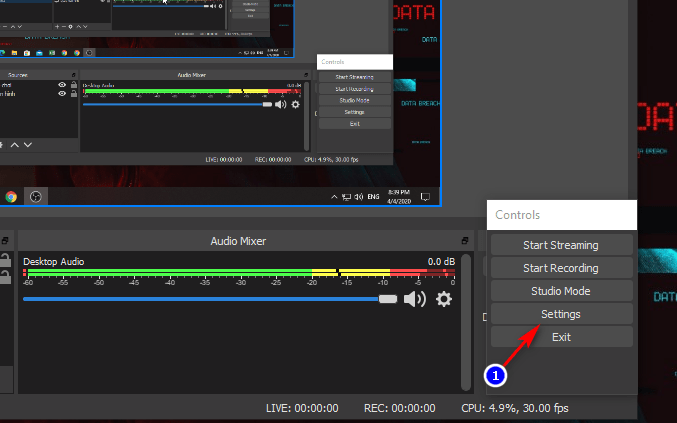Click OBS Studio icon in the previewed taskbar
Viewport: 677px width, 423px height.
37,197
